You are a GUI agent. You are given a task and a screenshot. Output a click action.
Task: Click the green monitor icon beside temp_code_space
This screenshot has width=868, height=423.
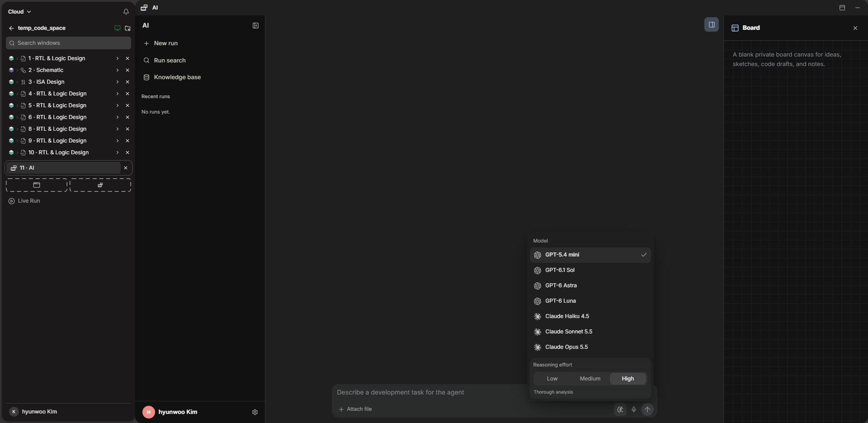(118, 28)
